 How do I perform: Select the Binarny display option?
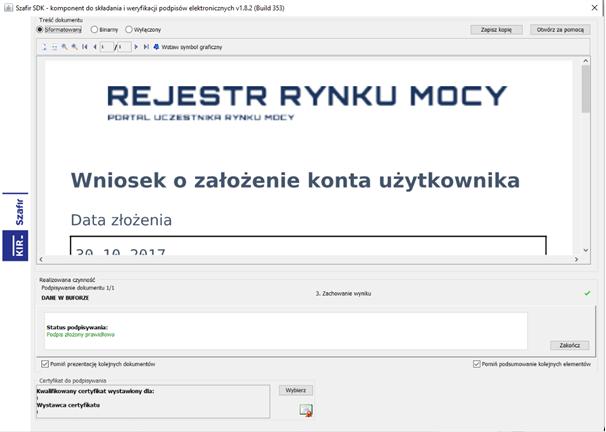(x=94, y=30)
